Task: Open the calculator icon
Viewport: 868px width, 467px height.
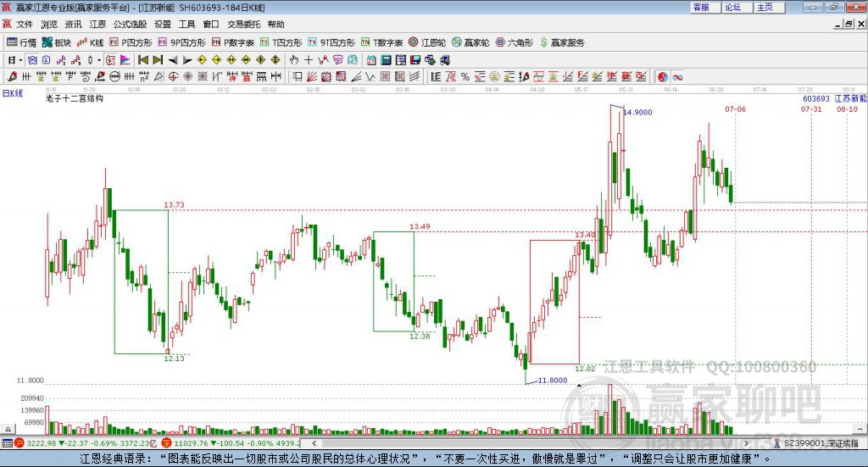Action: pyautogui.click(x=387, y=60)
